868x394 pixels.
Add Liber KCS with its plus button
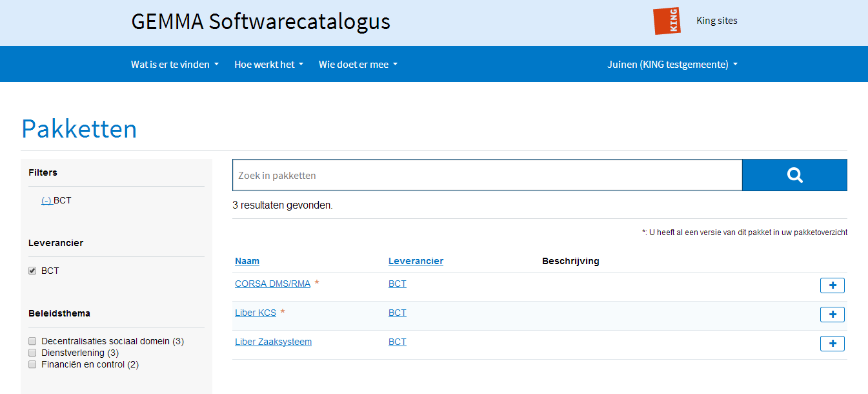coord(833,315)
